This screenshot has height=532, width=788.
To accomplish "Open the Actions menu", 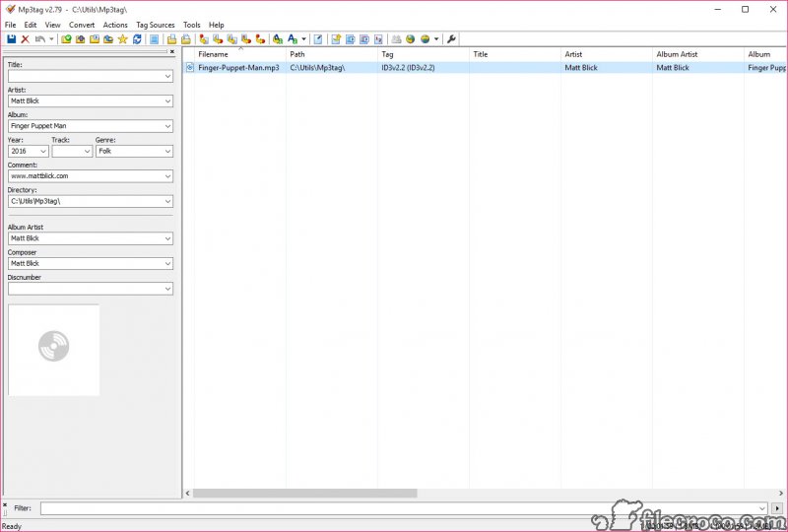I will [115, 25].
